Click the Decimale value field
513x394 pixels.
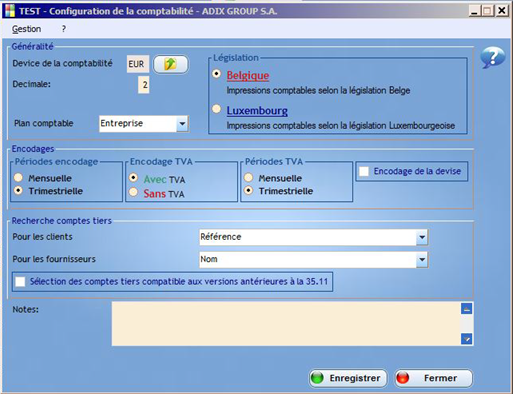point(144,85)
